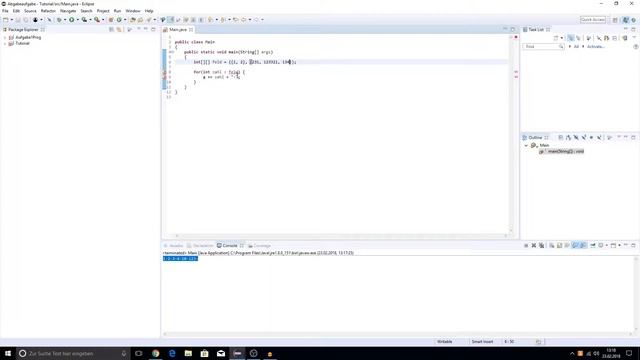Open the Window menu

[x=133, y=11]
